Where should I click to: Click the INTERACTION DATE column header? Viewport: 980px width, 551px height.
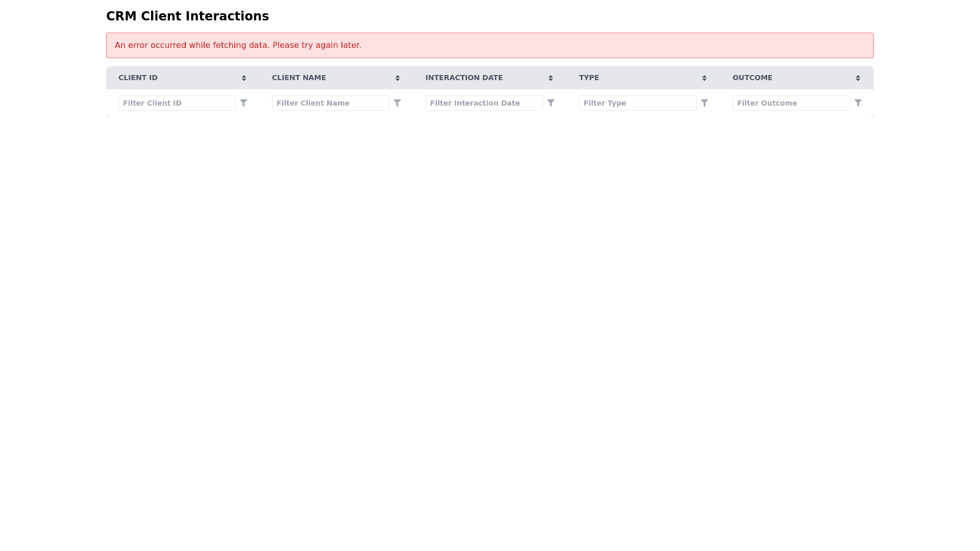[x=464, y=78]
